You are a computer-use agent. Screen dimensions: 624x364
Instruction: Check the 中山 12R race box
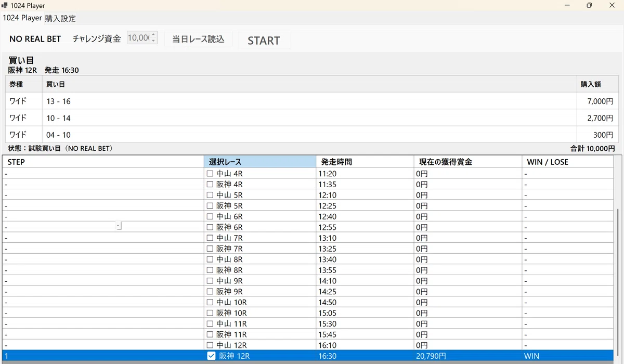[x=210, y=345]
